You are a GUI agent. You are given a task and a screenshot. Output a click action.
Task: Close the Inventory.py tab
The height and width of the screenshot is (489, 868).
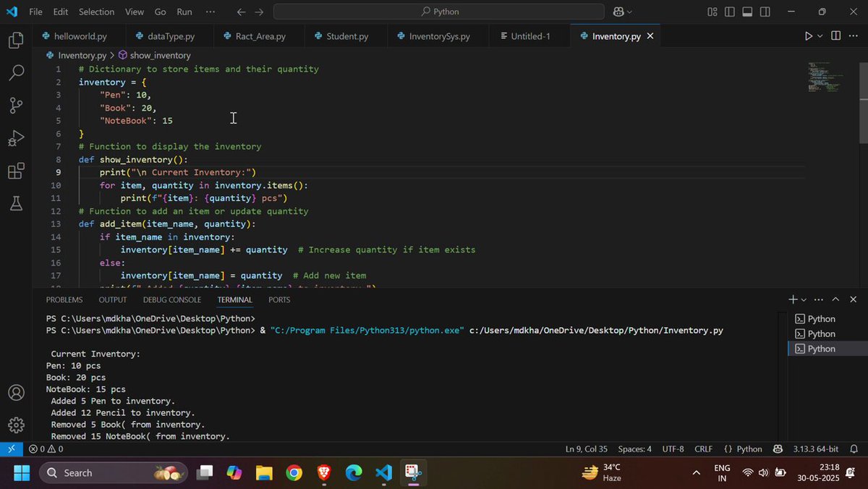(650, 36)
